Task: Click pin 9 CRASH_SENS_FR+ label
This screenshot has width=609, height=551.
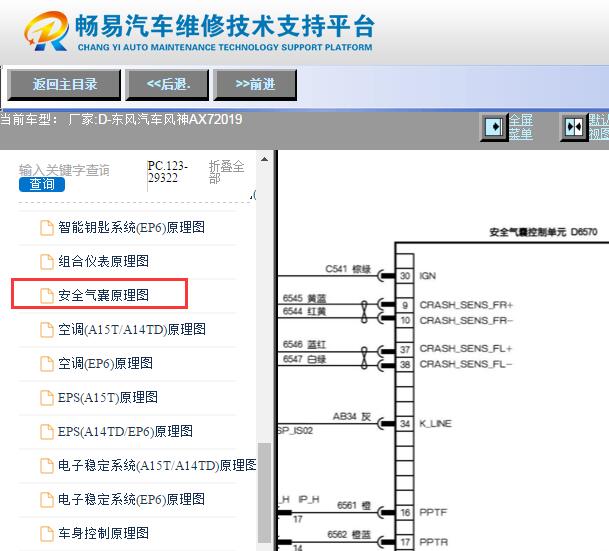Action: pos(466,305)
